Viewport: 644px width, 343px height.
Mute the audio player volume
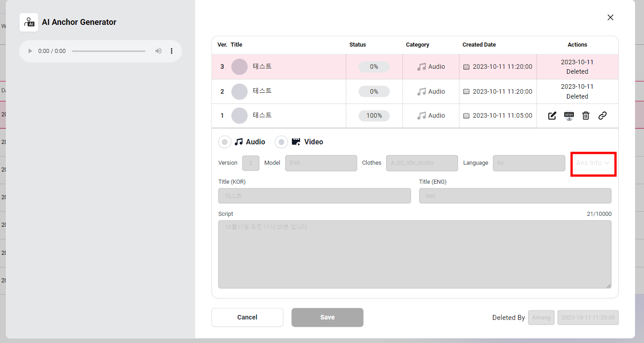158,51
